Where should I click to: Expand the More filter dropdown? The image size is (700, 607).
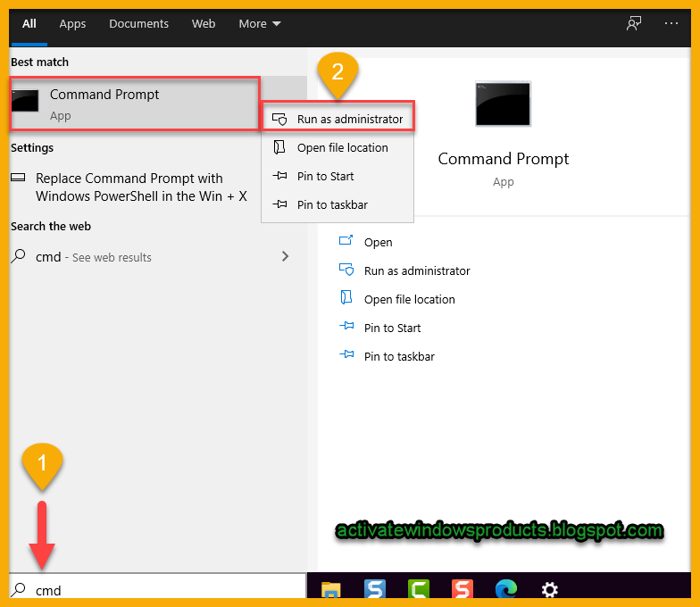click(x=259, y=23)
